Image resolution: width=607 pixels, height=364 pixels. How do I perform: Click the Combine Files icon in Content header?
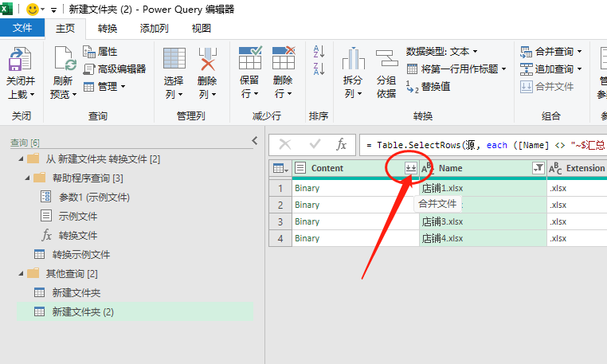click(411, 168)
